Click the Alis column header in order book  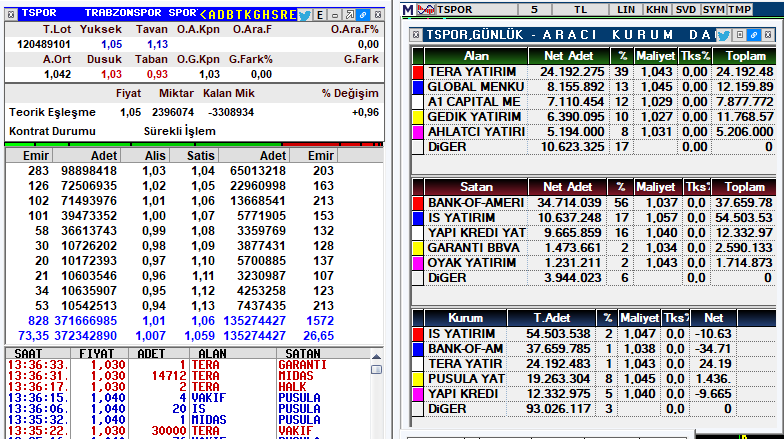(145, 156)
